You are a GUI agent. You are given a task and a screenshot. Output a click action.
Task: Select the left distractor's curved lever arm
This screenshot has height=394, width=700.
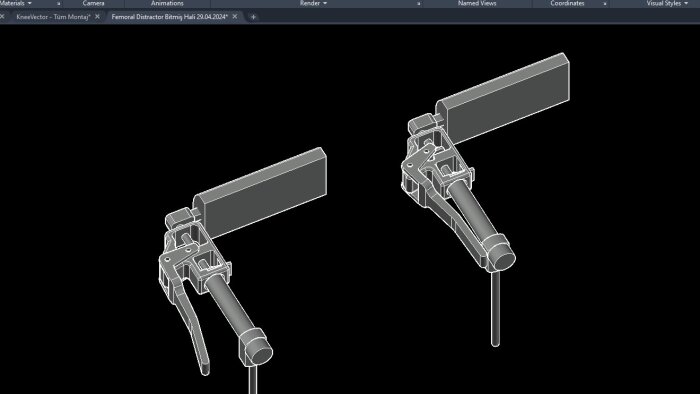tap(192, 323)
